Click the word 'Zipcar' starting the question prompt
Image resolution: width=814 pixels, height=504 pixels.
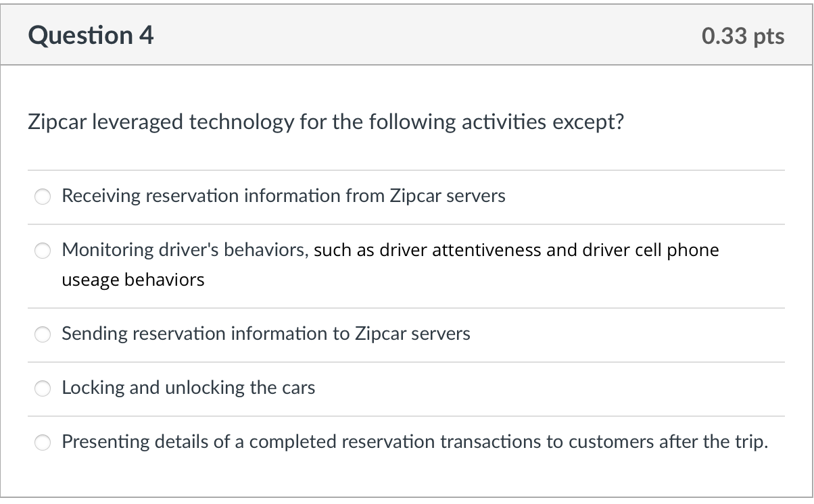click(56, 122)
